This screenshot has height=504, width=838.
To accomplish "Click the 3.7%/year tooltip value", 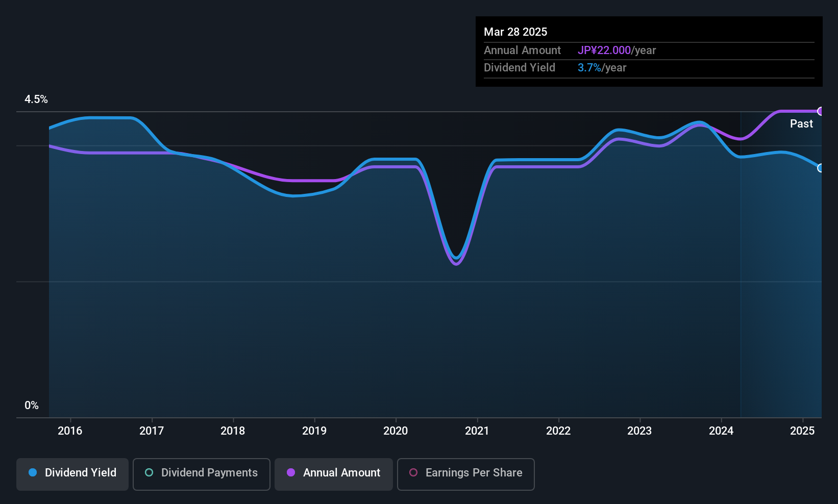I will click(x=602, y=67).
